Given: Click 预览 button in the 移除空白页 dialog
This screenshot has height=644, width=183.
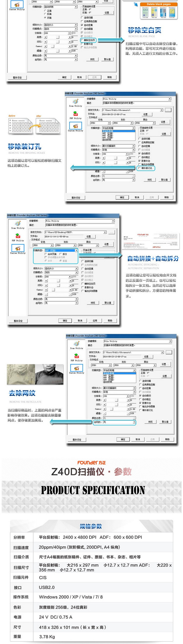Looking at the screenshot, I should 92,59.
